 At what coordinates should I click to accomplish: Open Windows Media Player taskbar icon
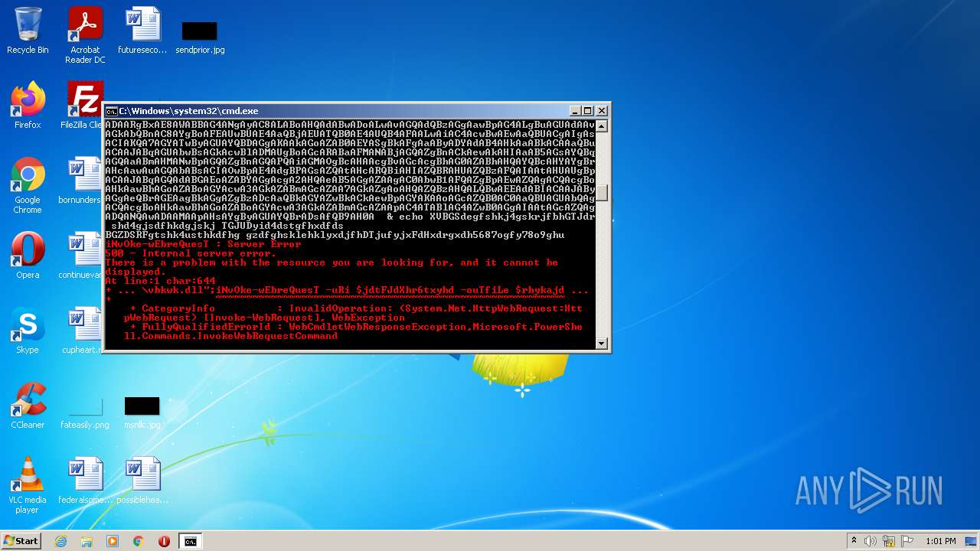(113, 541)
